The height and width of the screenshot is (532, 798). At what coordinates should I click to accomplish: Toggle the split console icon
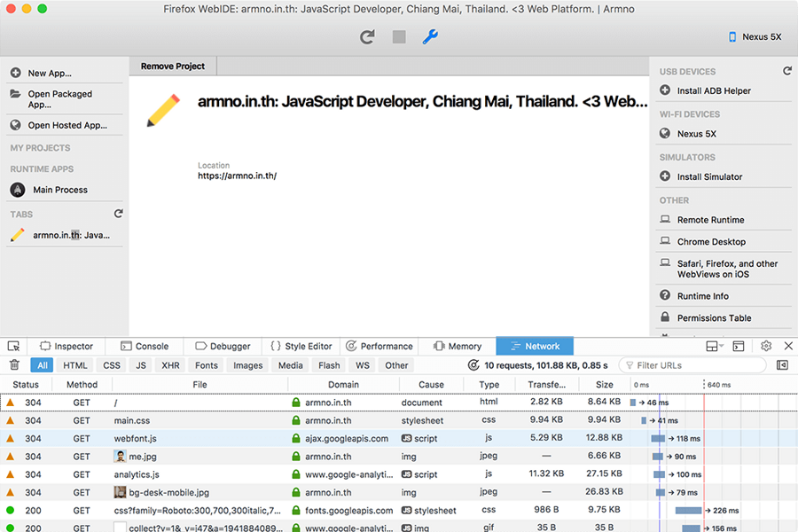point(739,346)
